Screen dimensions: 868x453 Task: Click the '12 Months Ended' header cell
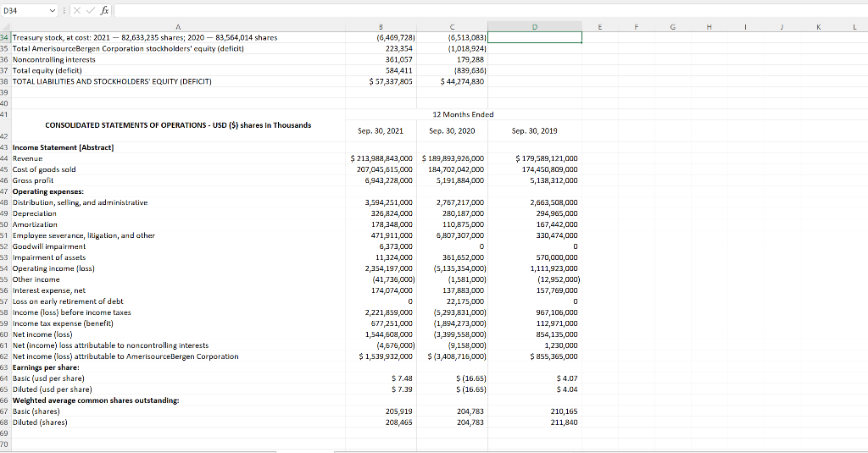pyautogui.click(x=463, y=114)
